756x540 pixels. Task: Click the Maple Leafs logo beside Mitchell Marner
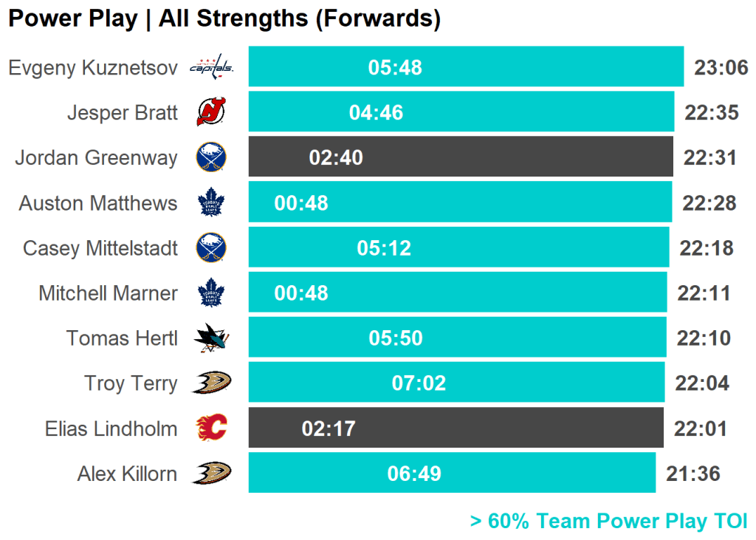[x=211, y=293]
